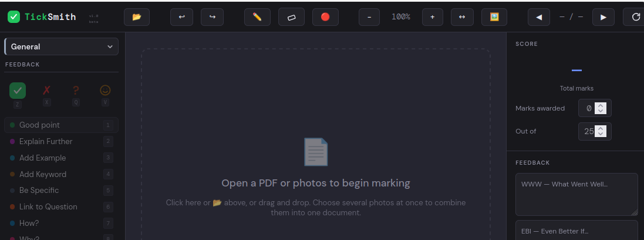The width and height of the screenshot is (644, 240).
Task: Select the Good point comment
Action: point(61,125)
